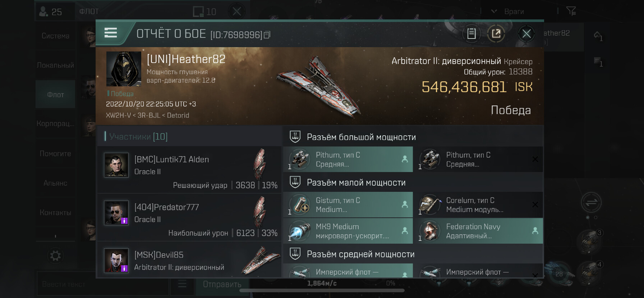The image size is (644, 298).
Task: Open the chat settings gear icon
Action: 55,256
